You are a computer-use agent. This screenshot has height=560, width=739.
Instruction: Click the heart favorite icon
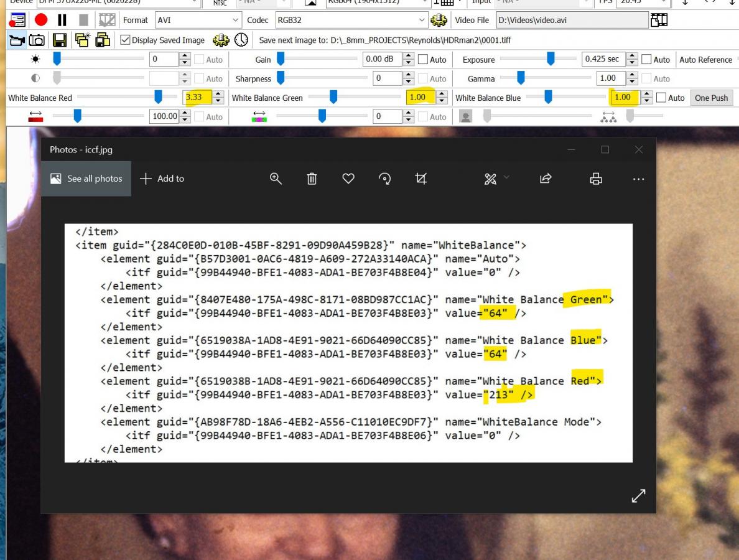coord(348,179)
